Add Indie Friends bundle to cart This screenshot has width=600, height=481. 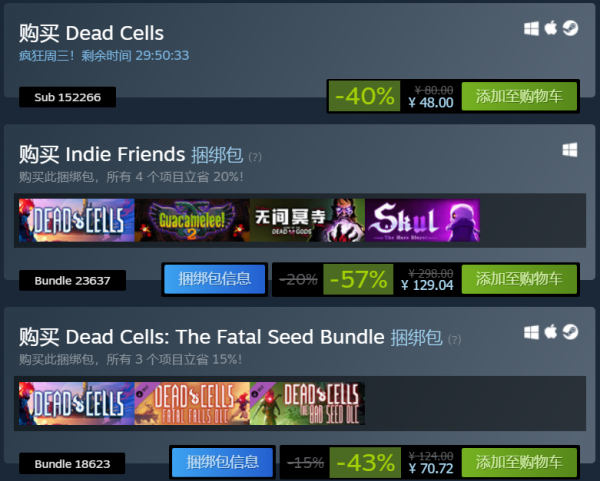click(x=519, y=279)
